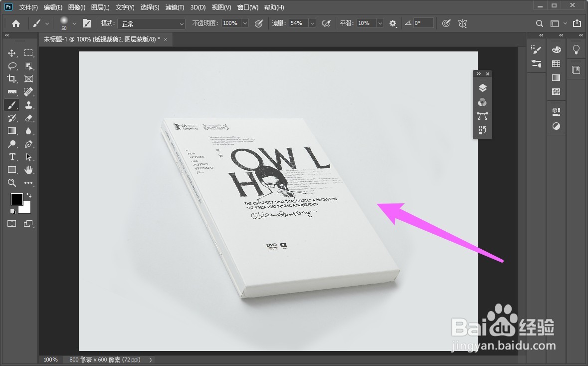This screenshot has height=366, width=588.
Task: Expand the status bar info arrow
Action: coord(151,360)
